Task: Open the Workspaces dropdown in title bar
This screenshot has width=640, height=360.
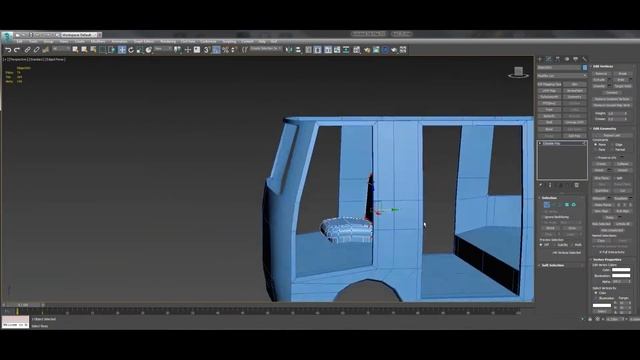Action: pyautogui.click(x=78, y=35)
